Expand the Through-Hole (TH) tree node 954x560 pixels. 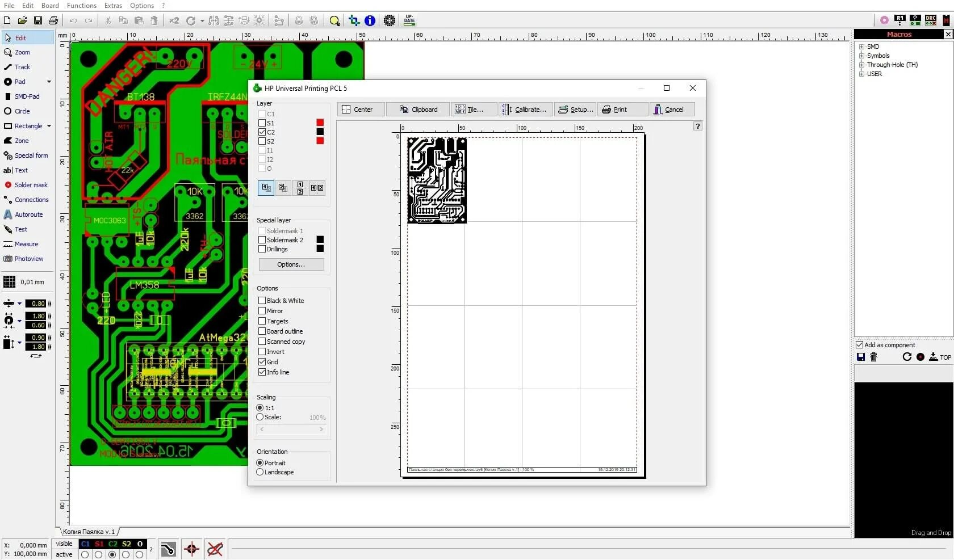pyautogui.click(x=861, y=65)
